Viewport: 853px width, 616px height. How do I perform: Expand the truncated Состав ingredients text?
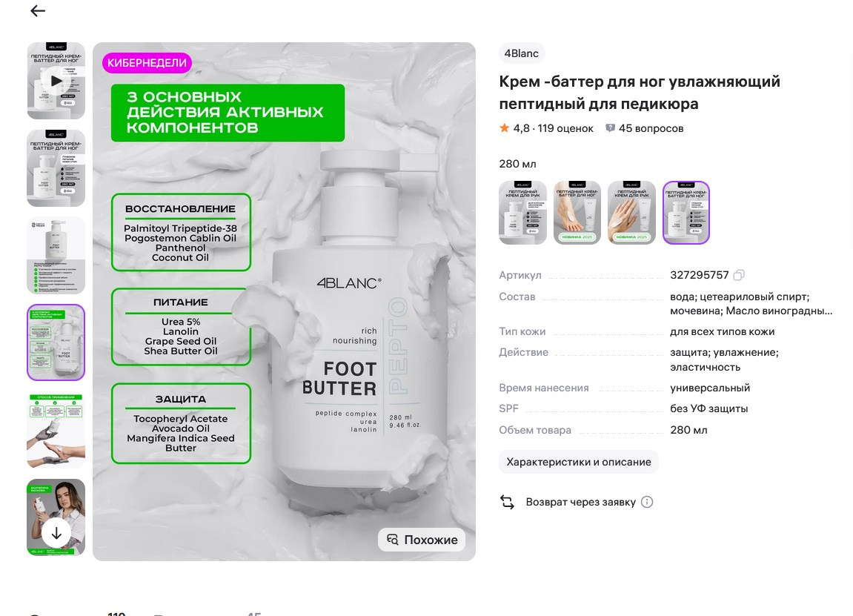point(751,304)
